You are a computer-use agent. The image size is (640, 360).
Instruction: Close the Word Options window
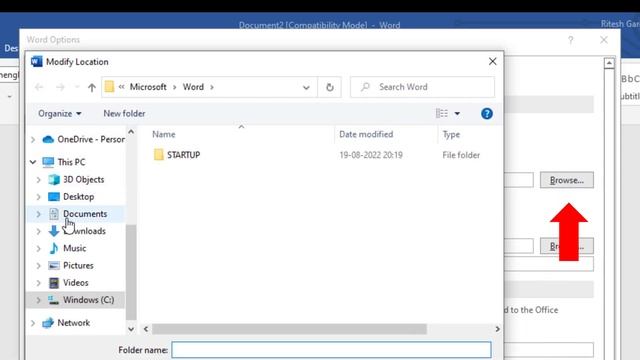click(x=604, y=40)
